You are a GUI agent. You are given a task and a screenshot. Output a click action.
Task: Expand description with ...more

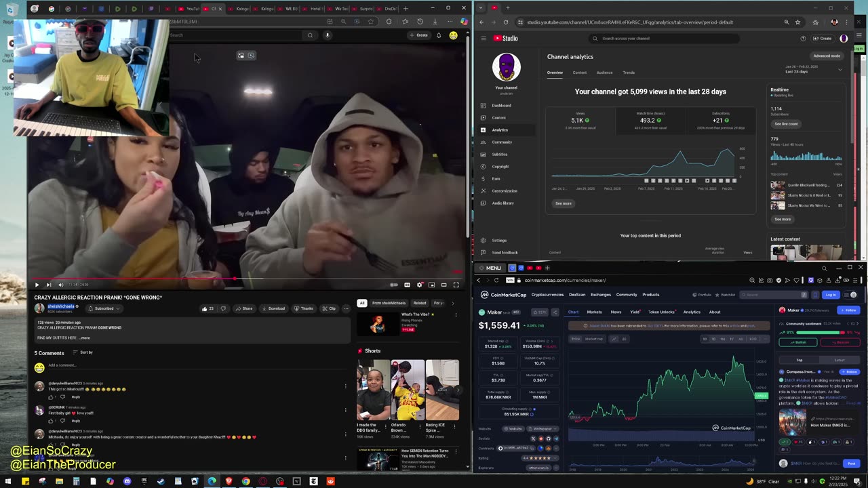click(85, 338)
